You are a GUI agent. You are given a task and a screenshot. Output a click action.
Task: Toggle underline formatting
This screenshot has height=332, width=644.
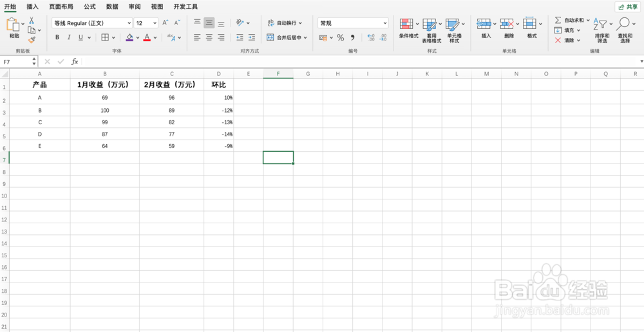[80, 37]
